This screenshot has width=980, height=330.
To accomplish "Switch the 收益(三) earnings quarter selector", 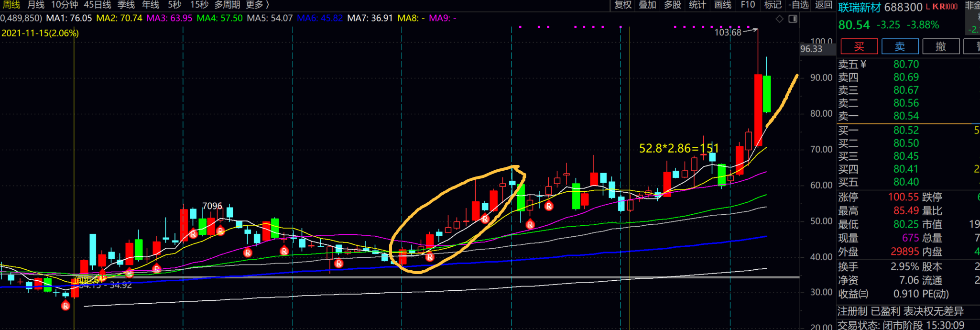I will pos(853,294).
